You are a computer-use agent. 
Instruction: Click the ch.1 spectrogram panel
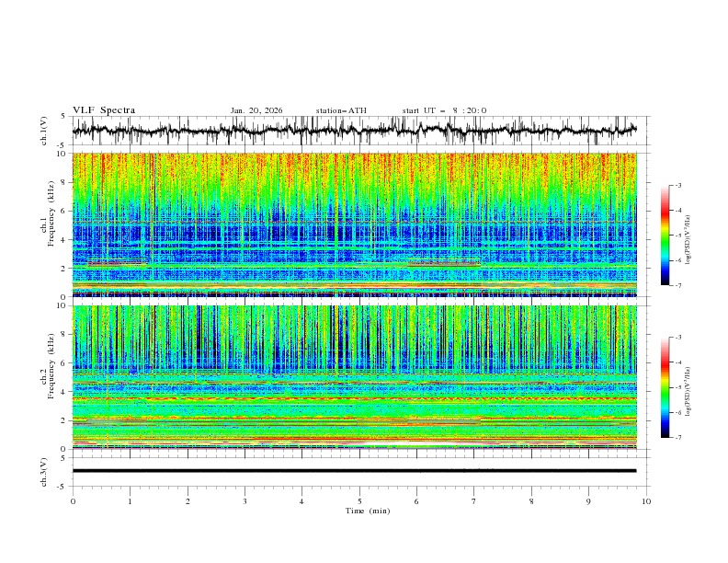355,224
